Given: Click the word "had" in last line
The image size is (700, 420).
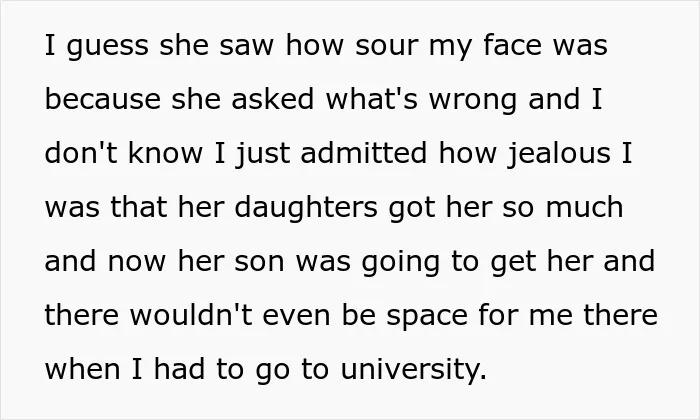Looking at the screenshot, I should coord(179,369).
